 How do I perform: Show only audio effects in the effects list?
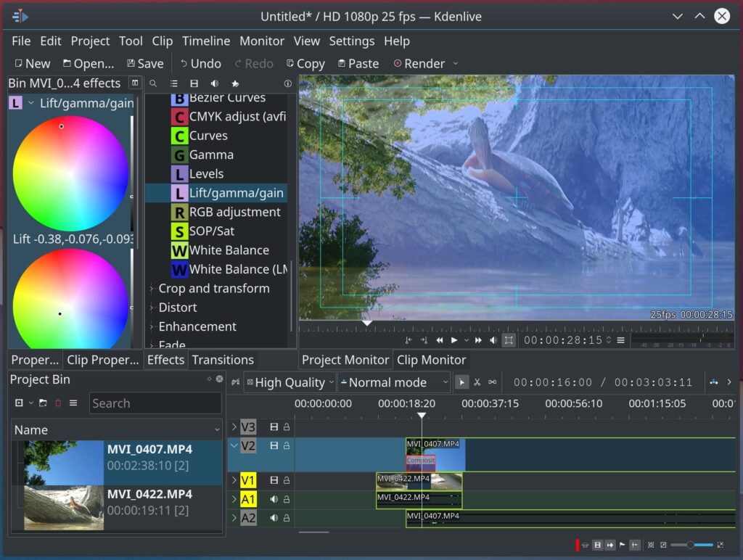tap(215, 84)
